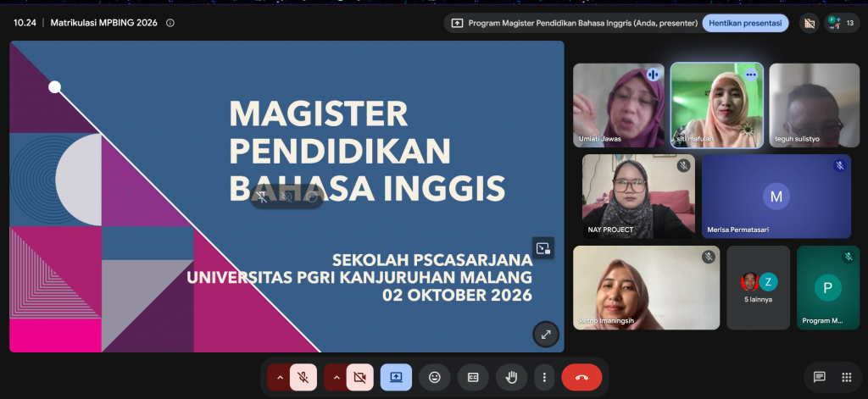Toggle closed captions button
The image size is (868, 399).
pyautogui.click(x=473, y=378)
